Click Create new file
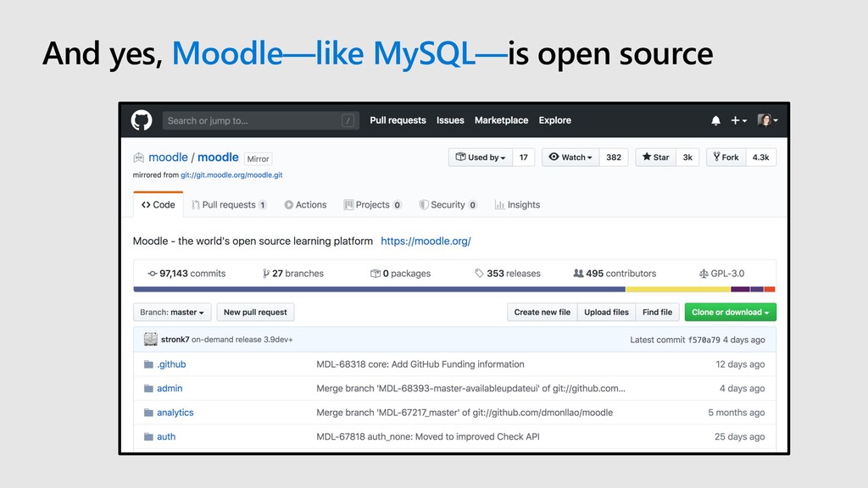Screen dimensions: 868x488 (542, 312)
